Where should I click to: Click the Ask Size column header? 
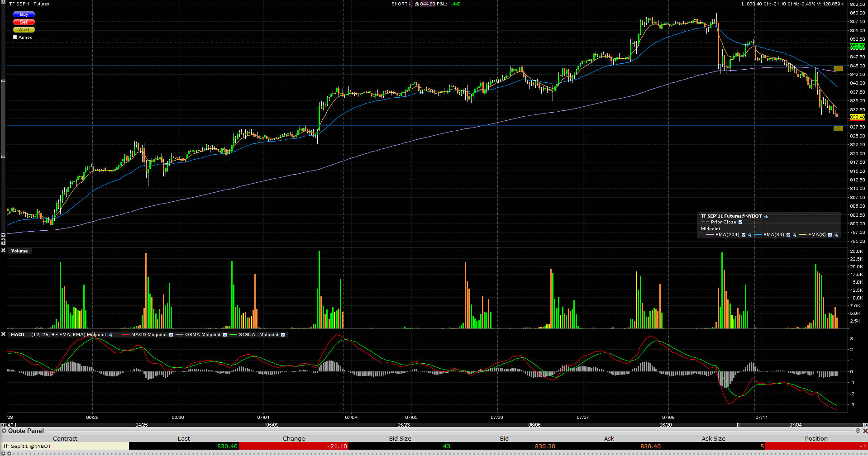713,438
